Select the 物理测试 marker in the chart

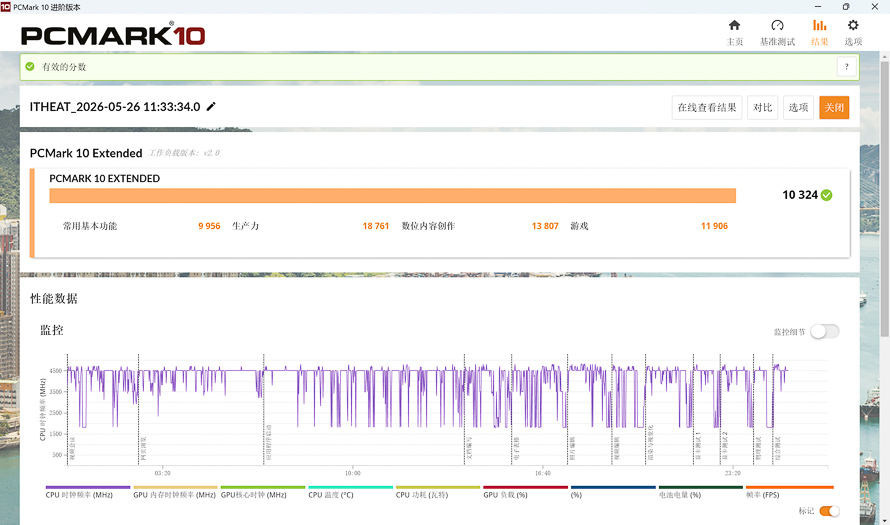click(x=758, y=448)
